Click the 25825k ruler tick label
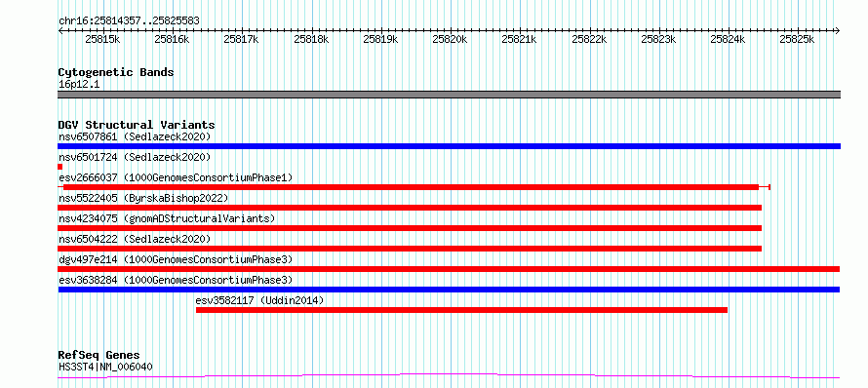The image size is (868, 388). point(797,39)
